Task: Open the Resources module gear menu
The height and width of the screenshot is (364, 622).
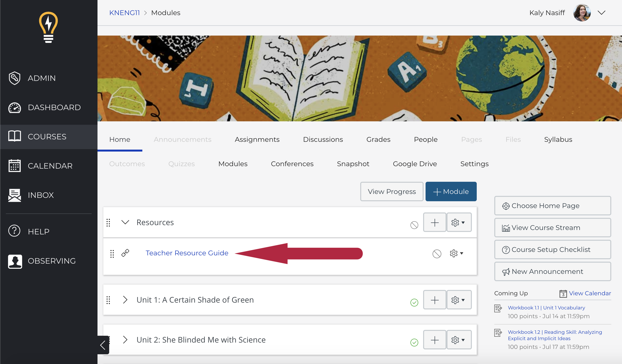Action: click(459, 222)
